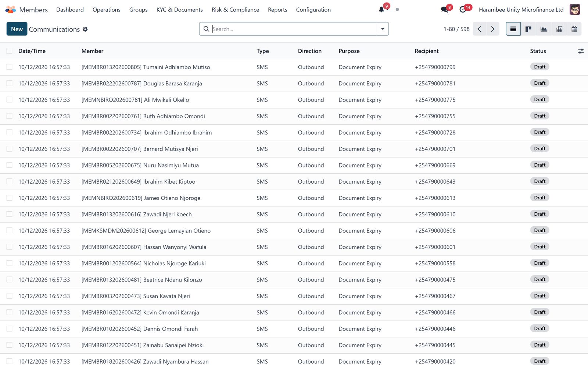
Task: Switch to list view
Action: [x=513, y=29]
